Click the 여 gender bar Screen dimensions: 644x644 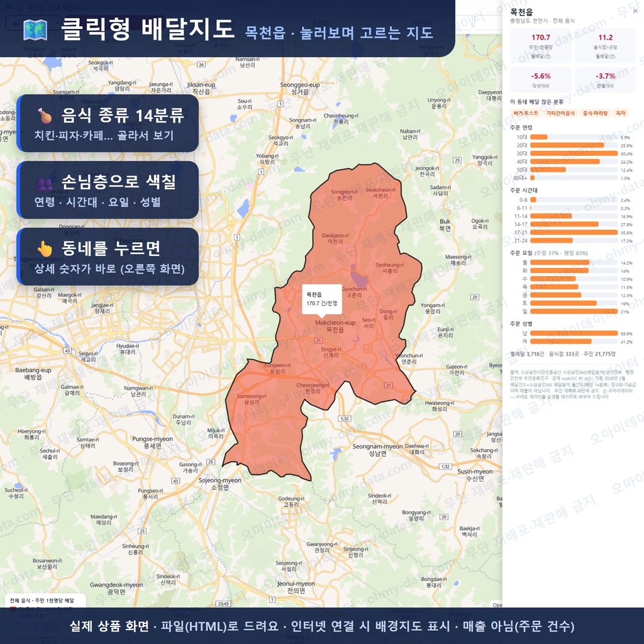coord(574,341)
